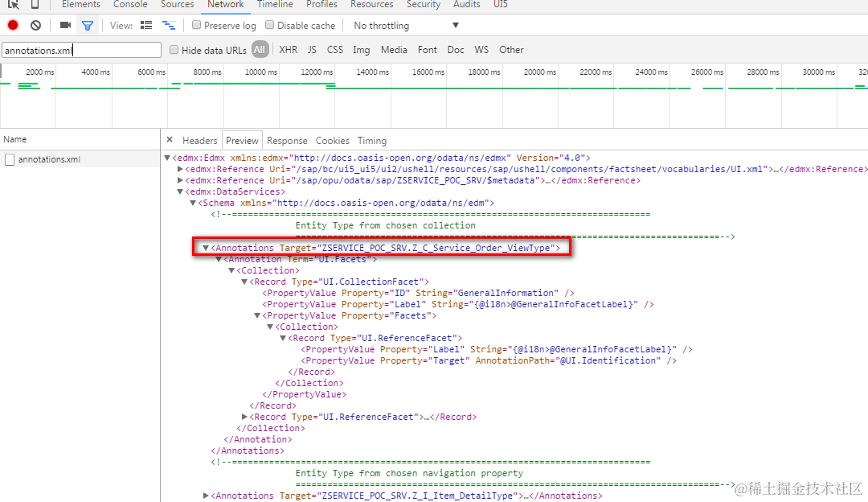Open the Resources panel tab
The height and width of the screenshot is (502, 868).
point(372,5)
